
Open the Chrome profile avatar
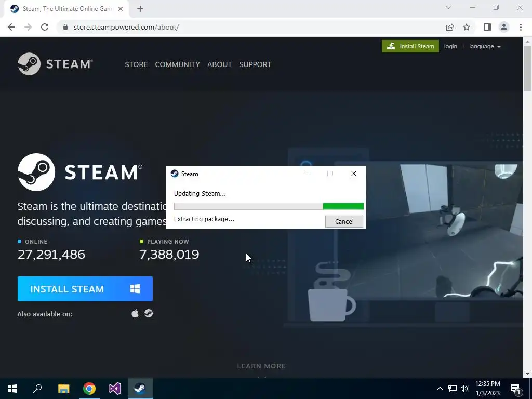click(x=504, y=27)
